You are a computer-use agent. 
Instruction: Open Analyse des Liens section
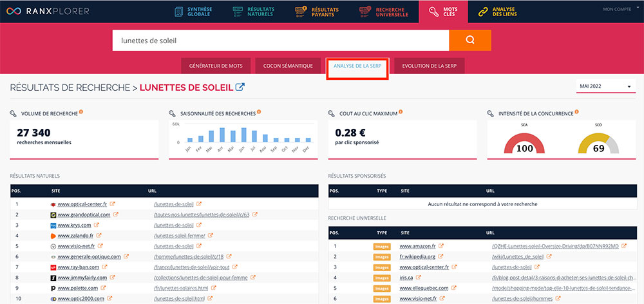click(498, 12)
